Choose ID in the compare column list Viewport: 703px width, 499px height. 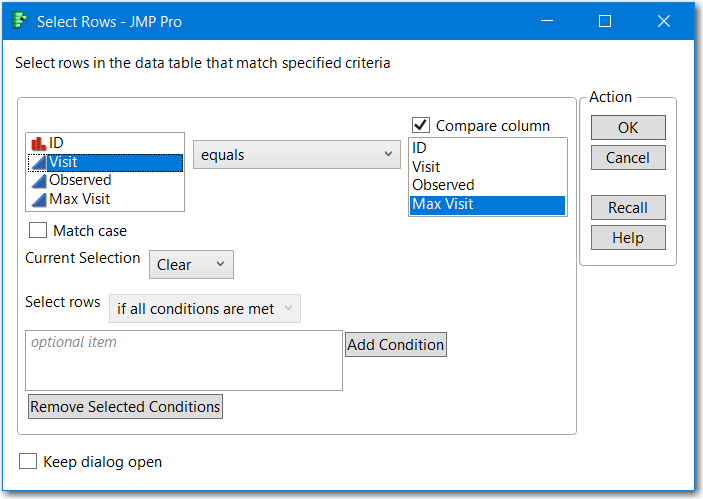pyautogui.click(x=419, y=148)
